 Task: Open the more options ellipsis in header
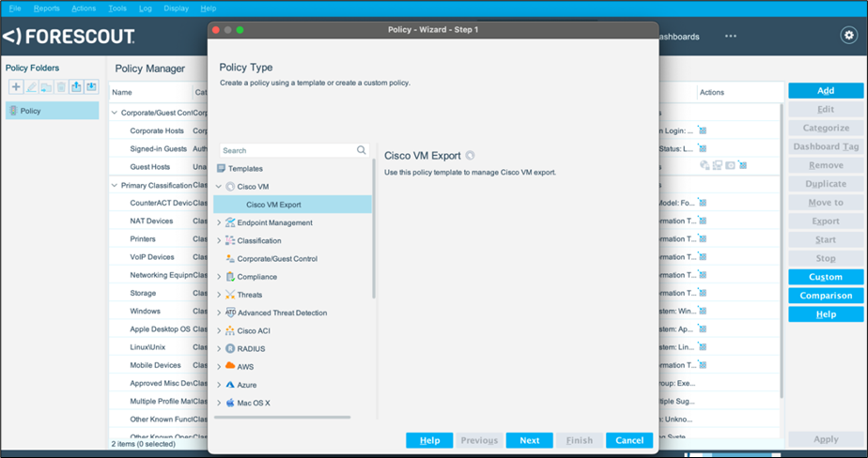[x=731, y=36]
